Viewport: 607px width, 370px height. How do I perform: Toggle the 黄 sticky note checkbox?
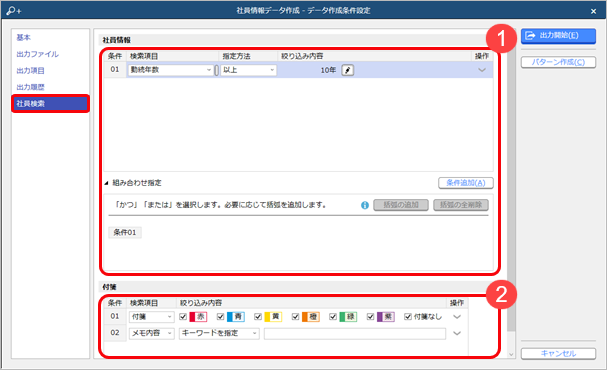click(x=258, y=317)
